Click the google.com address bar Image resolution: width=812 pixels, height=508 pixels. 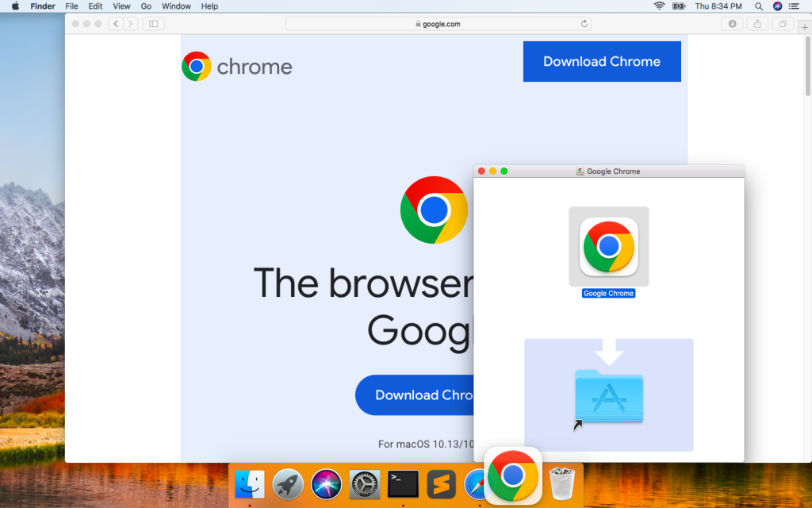438,24
